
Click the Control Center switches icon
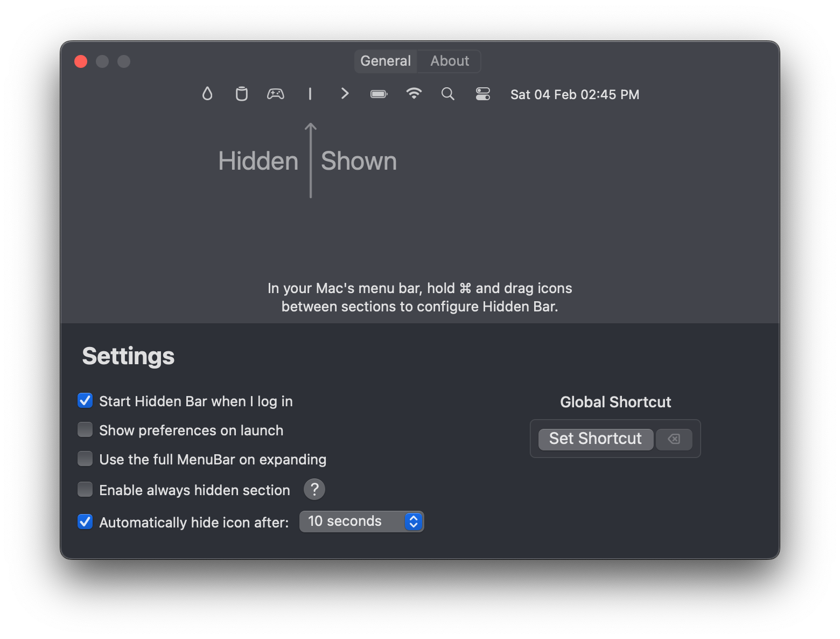tap(483, 94)
